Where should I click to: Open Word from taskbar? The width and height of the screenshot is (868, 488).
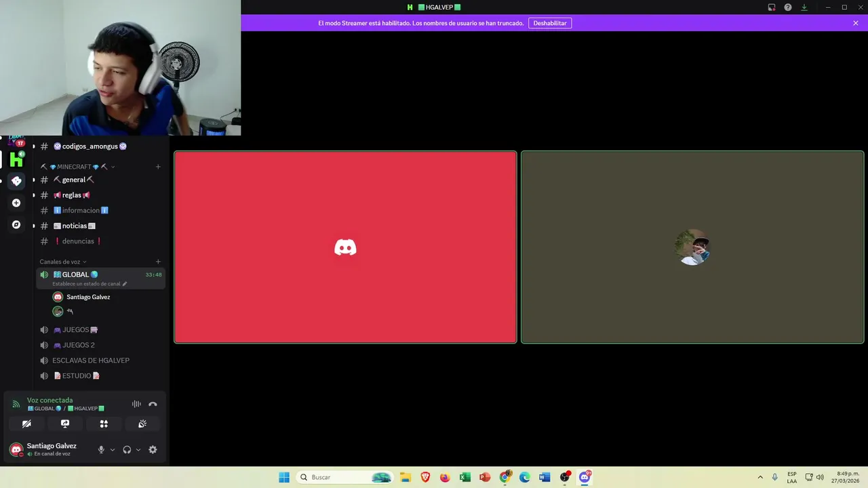click(545, 477)
